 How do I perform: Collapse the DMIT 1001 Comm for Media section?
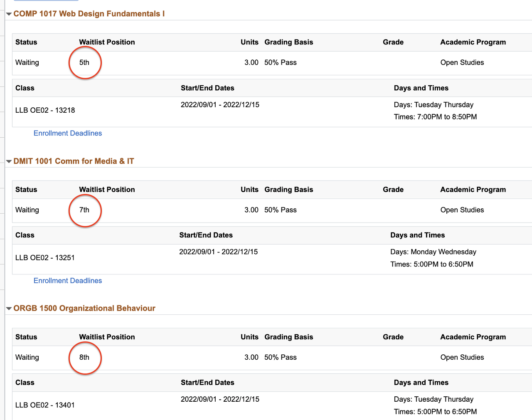(9, 161)
